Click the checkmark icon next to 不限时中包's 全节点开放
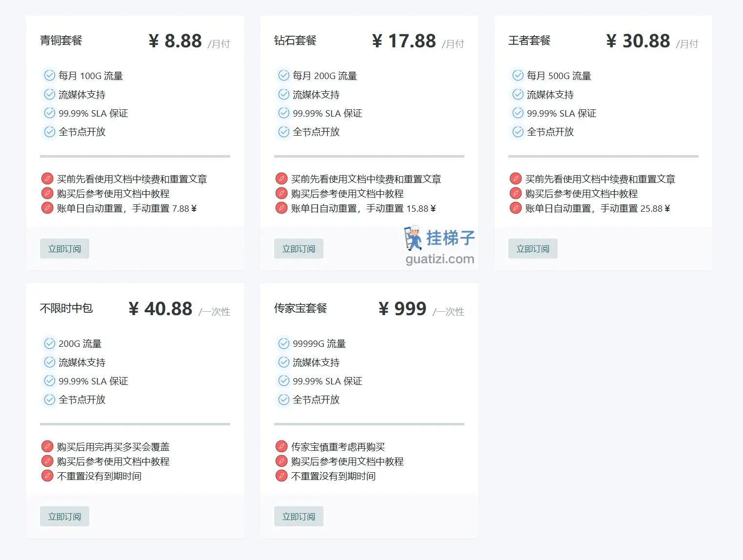 tap(49, 400)
